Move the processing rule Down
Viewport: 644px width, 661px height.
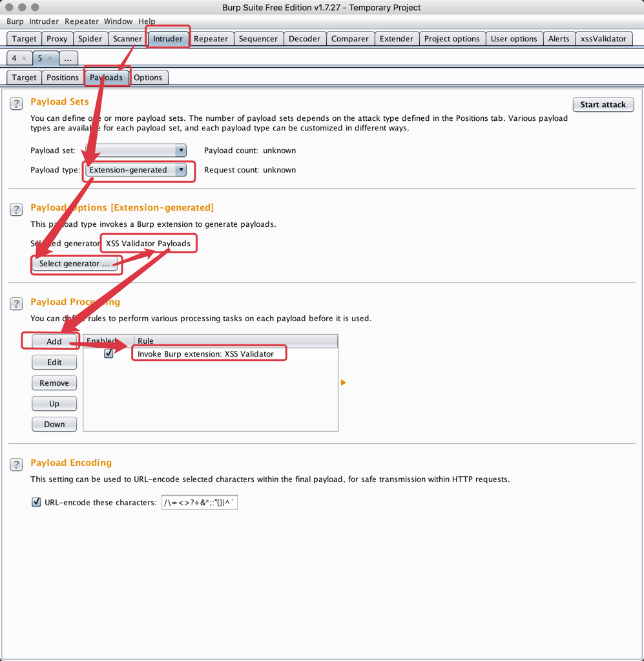[x=54, y=424]
